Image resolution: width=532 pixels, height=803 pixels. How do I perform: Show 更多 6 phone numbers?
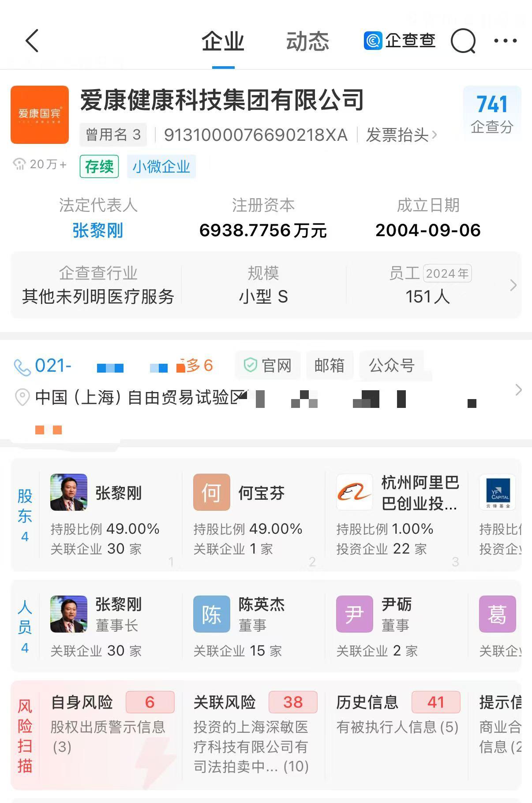pos(195,366)
